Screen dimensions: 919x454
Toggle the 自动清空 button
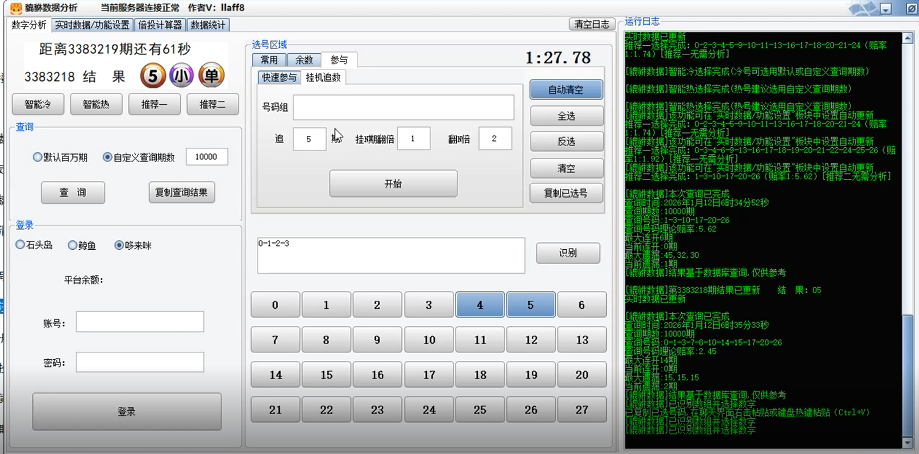click(x=566, y=90)
